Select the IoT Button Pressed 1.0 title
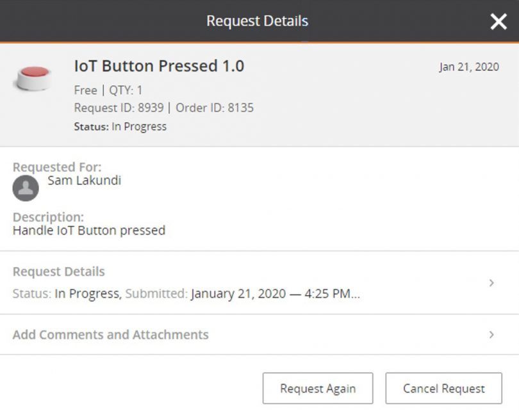The image size is (519, 420). 159,66
